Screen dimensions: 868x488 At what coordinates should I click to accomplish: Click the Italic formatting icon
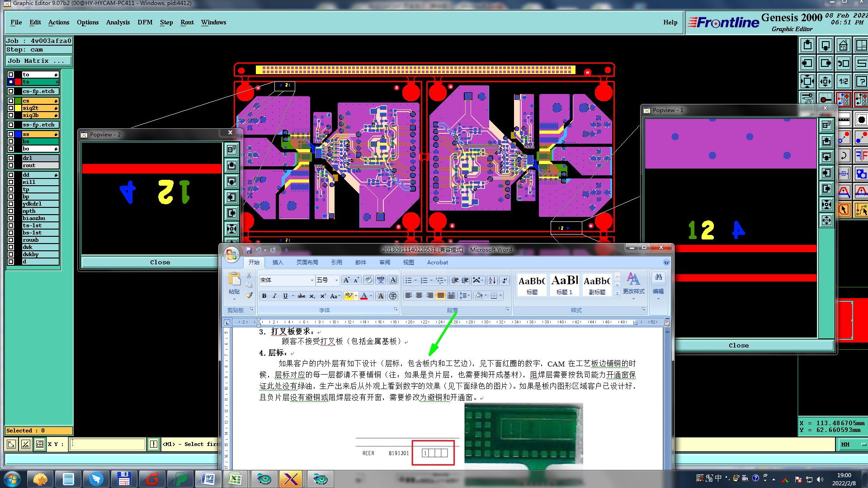(274, 296)
